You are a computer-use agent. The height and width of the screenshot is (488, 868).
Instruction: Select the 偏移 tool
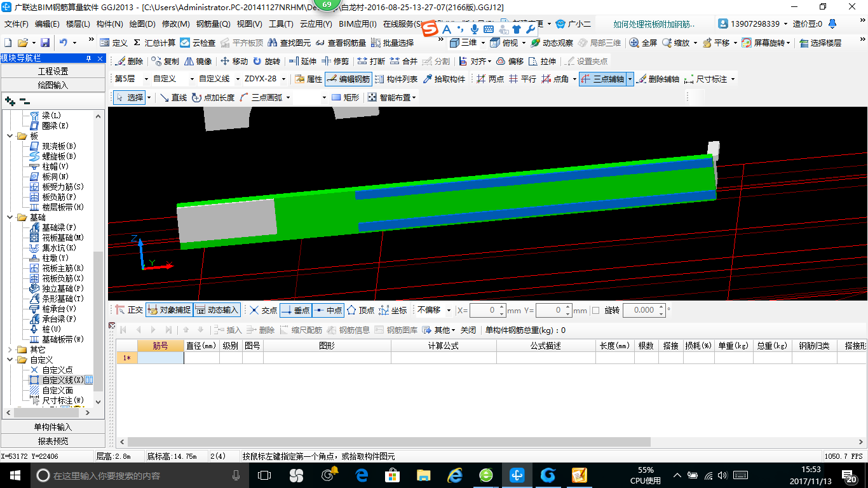click(x=510, y=62)
